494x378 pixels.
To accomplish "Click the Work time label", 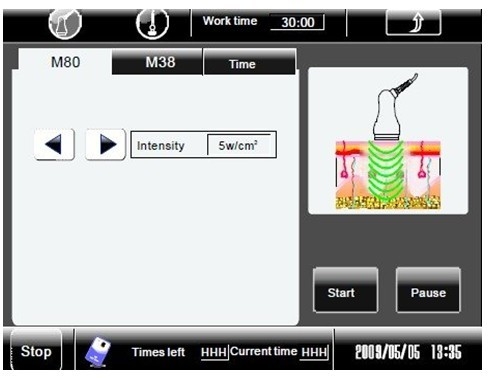I will tap(230, 21).
